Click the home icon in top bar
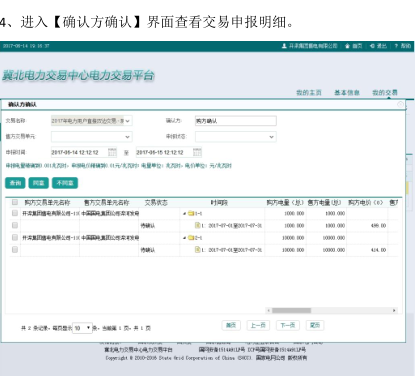 click(347, 46)
